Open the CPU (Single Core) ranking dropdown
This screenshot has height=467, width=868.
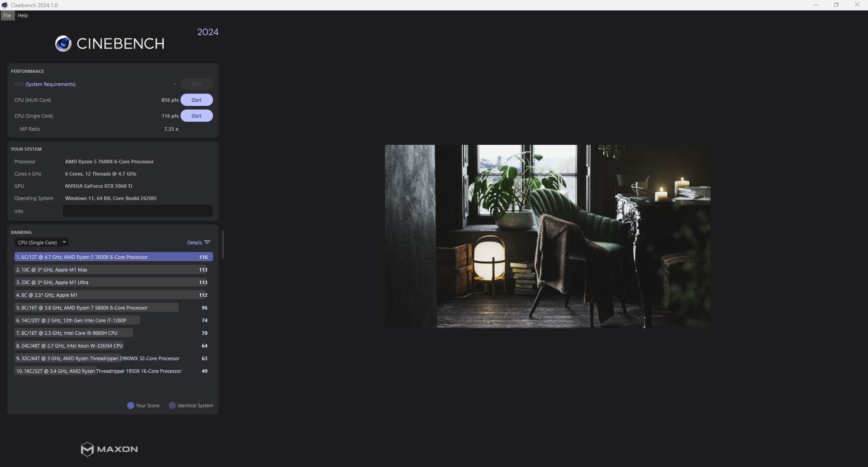42,243
